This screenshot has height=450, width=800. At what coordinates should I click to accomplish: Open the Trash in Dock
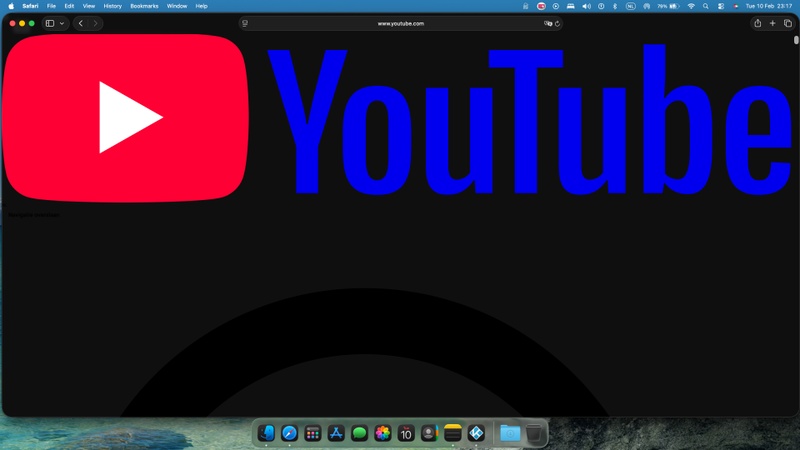click(x=534, y=433)
